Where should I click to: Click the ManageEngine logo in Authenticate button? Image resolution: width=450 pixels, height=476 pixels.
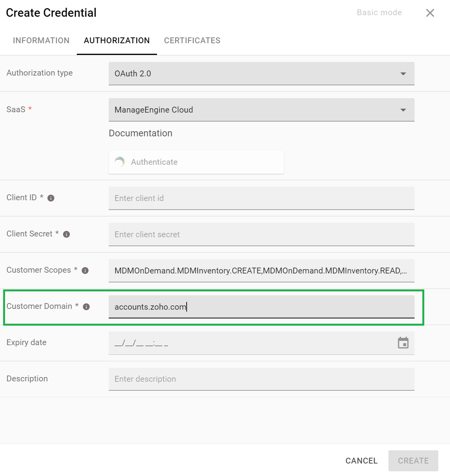(120, 162)
